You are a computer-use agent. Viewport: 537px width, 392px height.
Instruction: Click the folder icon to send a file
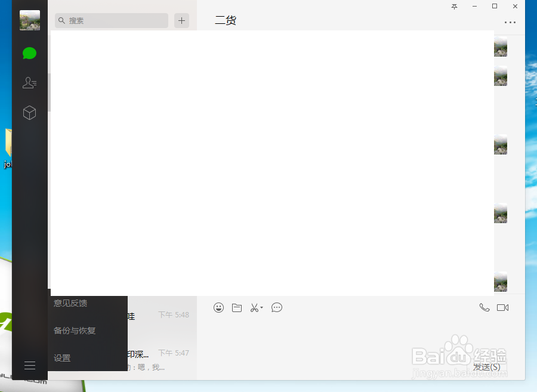(x=236, y=307)
